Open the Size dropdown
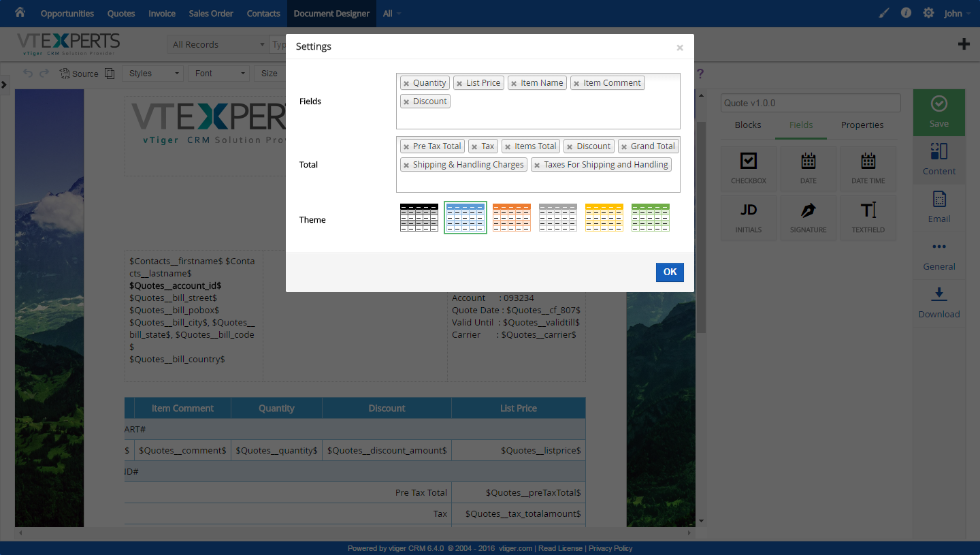Screen dimensions: 980x555 click(269, 74)
